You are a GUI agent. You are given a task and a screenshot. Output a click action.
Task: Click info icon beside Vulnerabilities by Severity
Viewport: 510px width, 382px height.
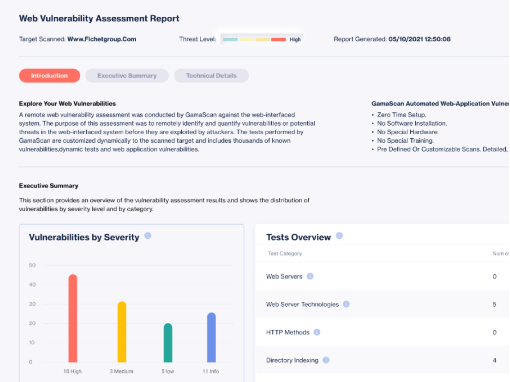(148, 236)
